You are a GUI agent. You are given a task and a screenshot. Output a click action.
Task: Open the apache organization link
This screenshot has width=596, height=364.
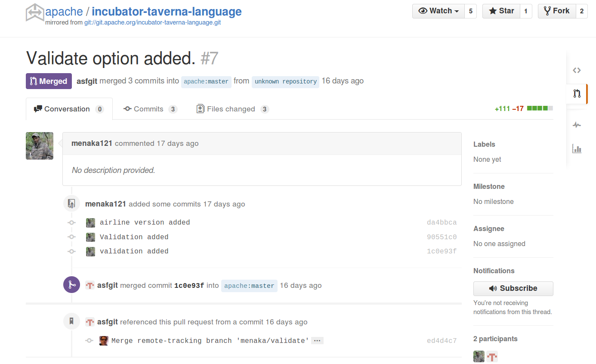(64, 11)
